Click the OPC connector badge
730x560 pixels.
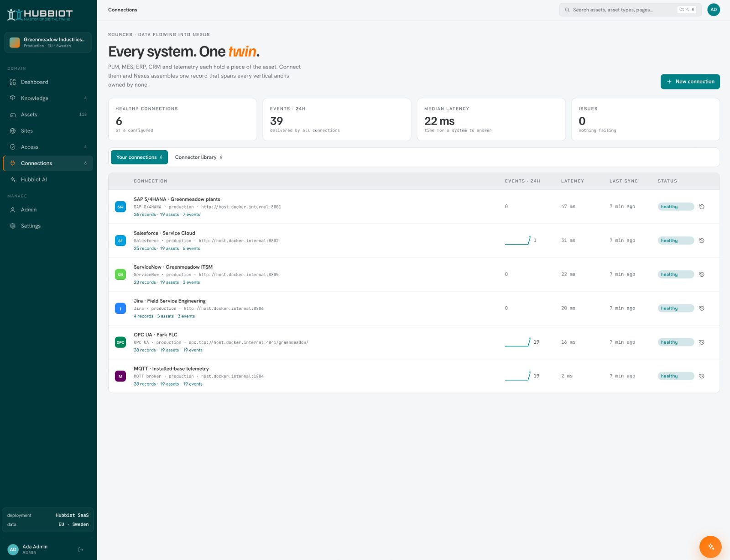point(120,342)
